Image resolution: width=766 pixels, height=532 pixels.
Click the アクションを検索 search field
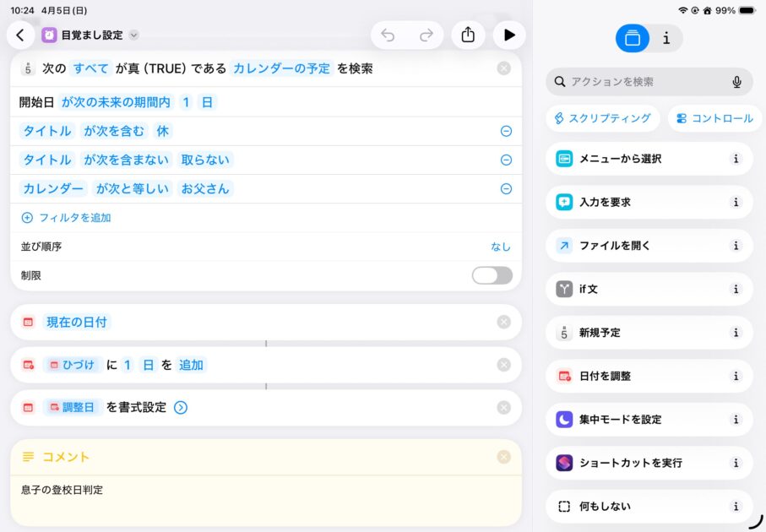pos(642,82)
